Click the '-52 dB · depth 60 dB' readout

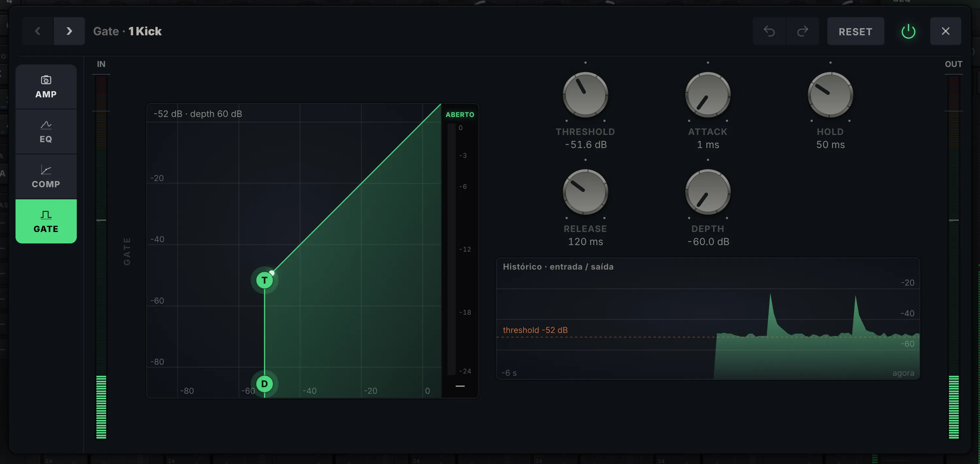tap(198, 114)
